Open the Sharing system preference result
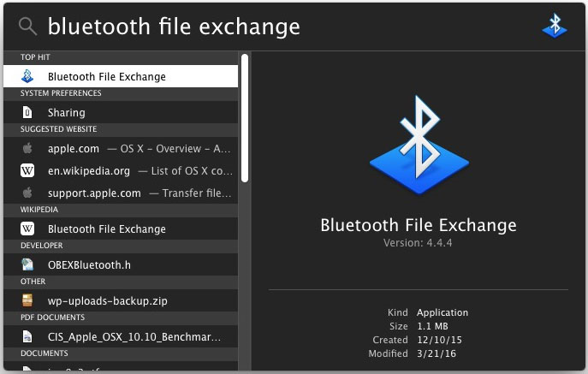The width and height of the screenshot is (588, 374). 121,112
